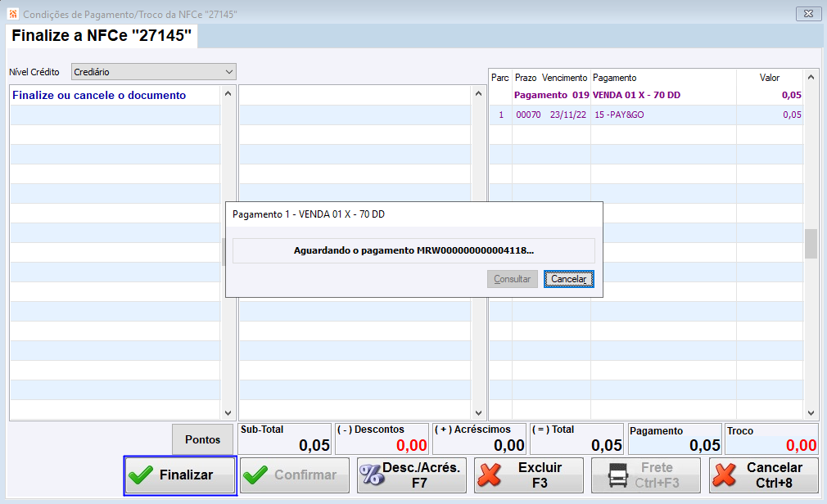Click the up arrow of the left list scrollbar
This screenshot has height=504, width=827.
pyautogui.click(x=228, y=94)
